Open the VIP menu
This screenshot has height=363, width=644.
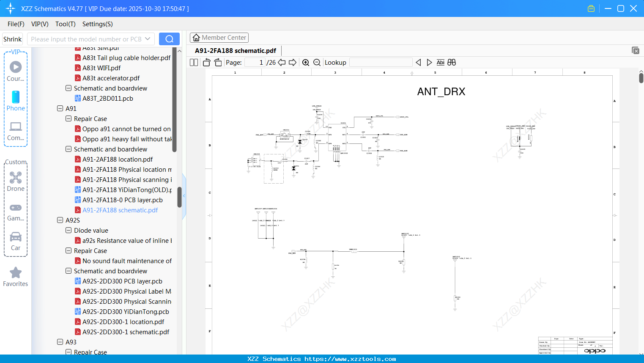[39, 24]
